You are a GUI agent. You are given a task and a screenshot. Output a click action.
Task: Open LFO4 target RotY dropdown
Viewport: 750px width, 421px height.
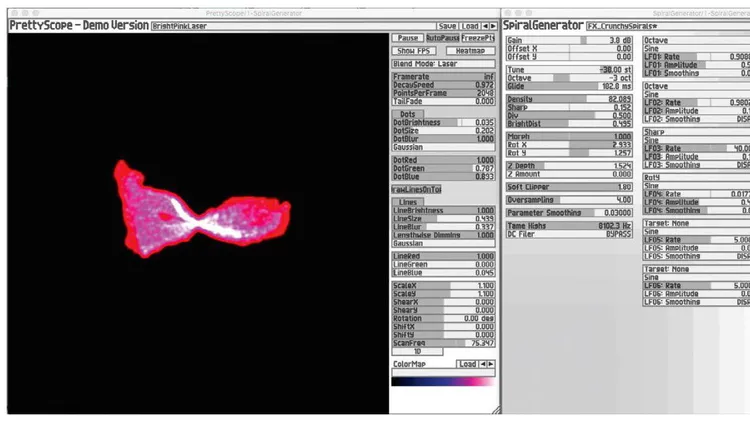point(696,178)
